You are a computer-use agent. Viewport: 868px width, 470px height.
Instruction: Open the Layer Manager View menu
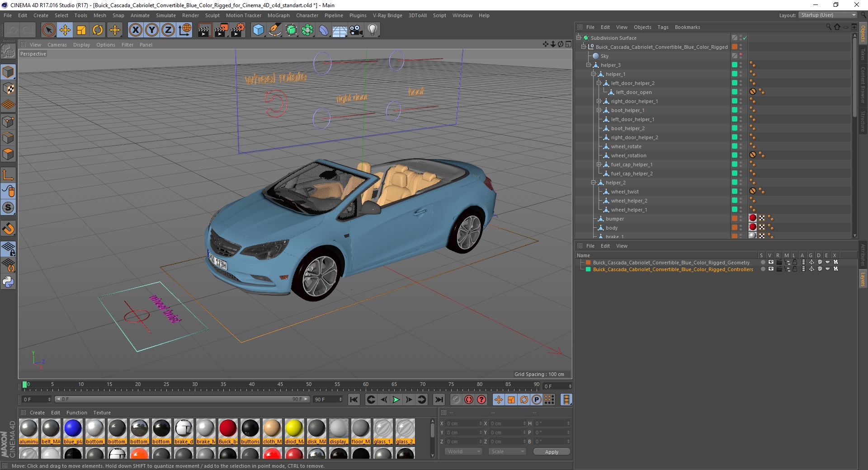pyautogui.click(x=622, y=246)
